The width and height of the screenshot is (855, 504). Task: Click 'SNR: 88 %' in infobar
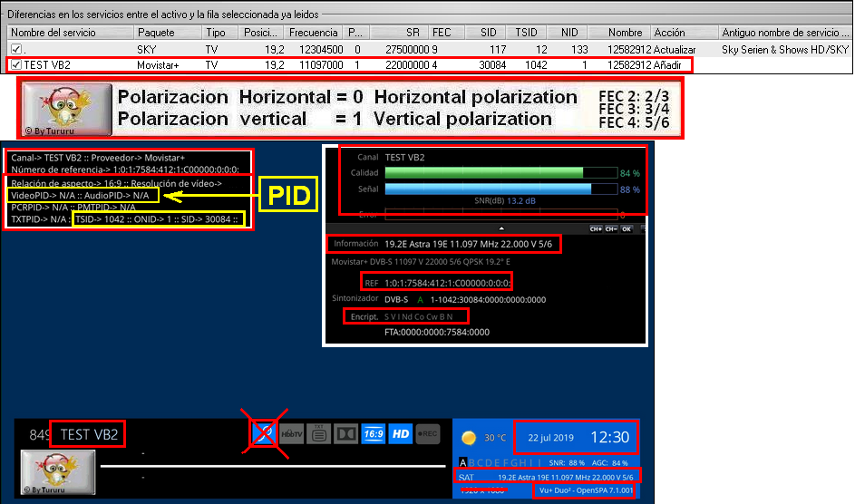click(x=567, y=462)
